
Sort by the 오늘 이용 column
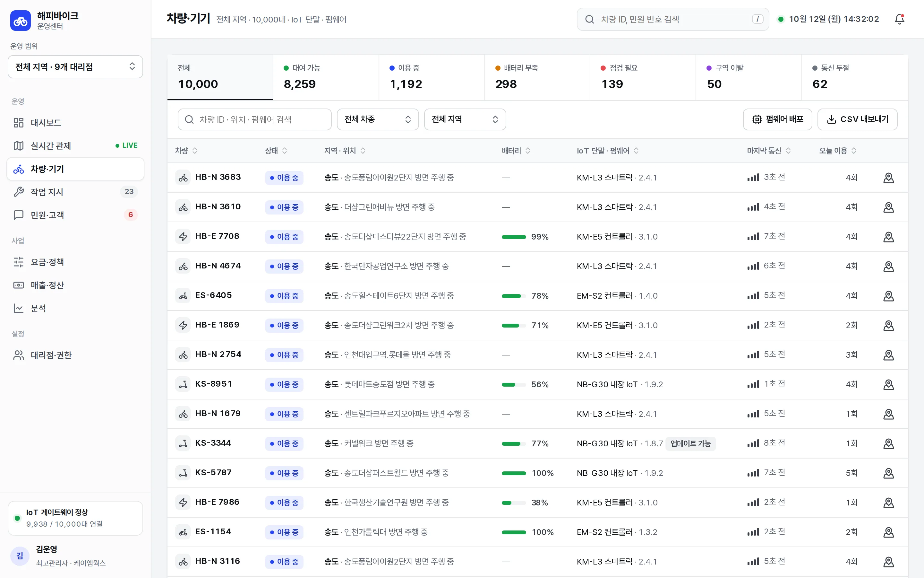pyautogui.click(x=838, y=151)
